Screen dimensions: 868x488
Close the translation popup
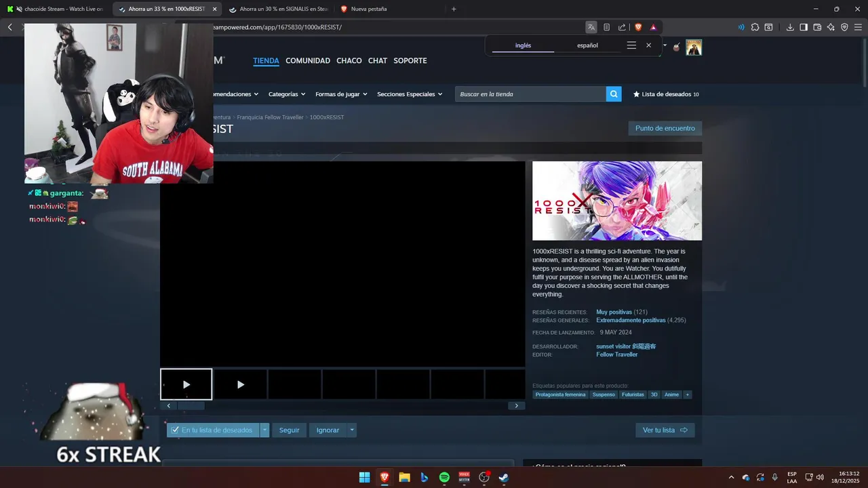pos(648,45)
